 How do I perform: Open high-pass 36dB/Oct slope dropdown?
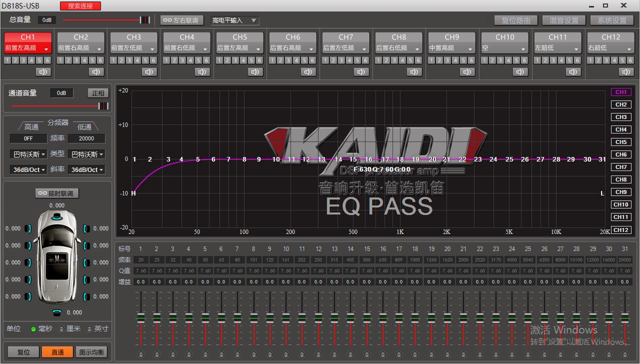(28, 170)
